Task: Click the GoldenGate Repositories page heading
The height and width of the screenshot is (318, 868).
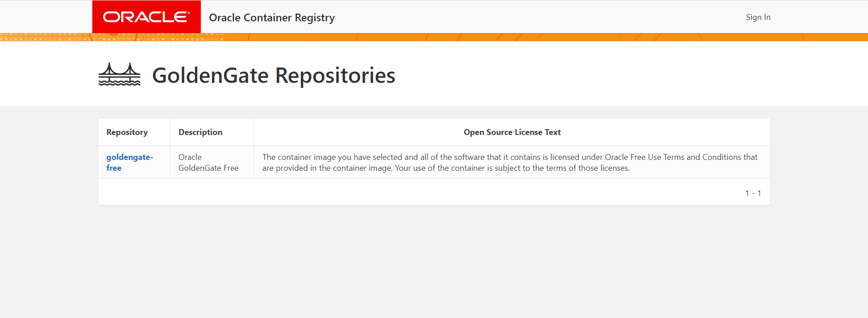Action: pos(274,75)
